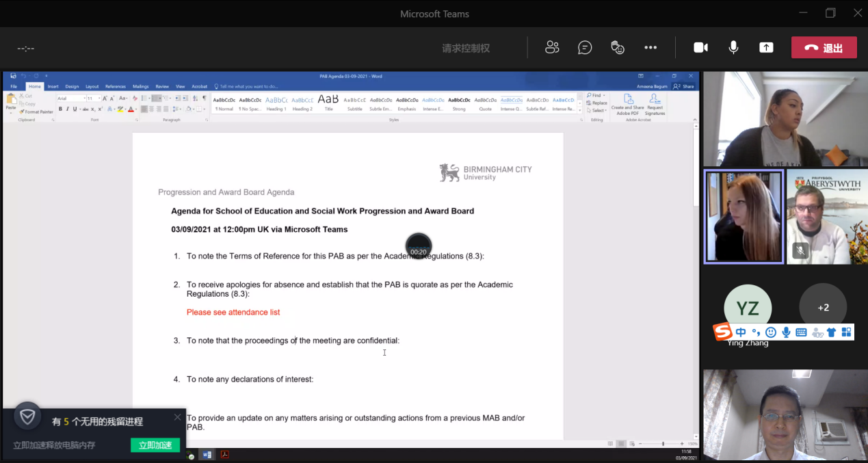Open the Select dropdown in Editing
868x463 pixels.
click(596, 110)
